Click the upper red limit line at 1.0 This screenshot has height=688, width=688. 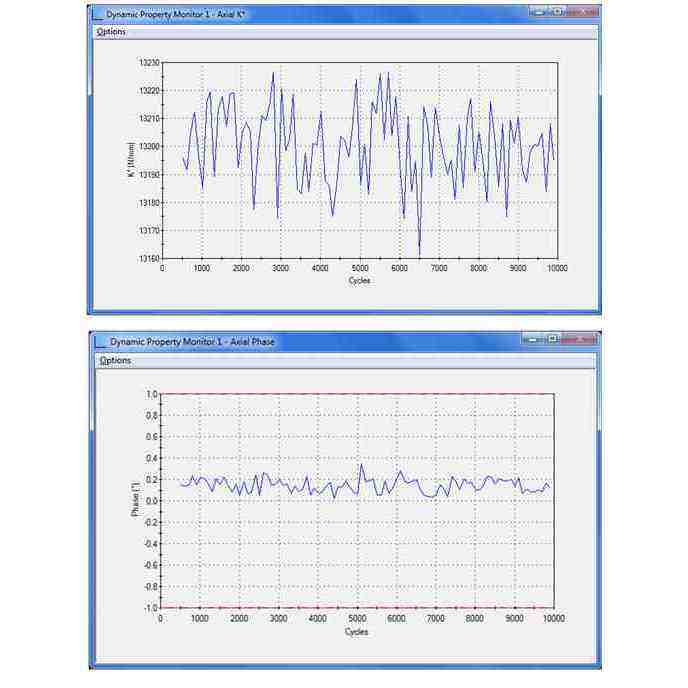tap(357, 394)
